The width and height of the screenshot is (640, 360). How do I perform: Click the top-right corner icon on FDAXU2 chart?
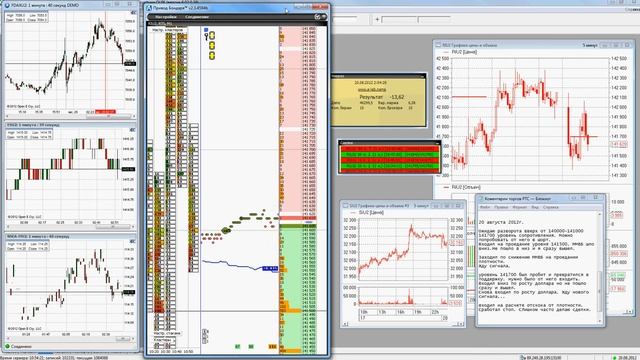(x=133, y=13)
